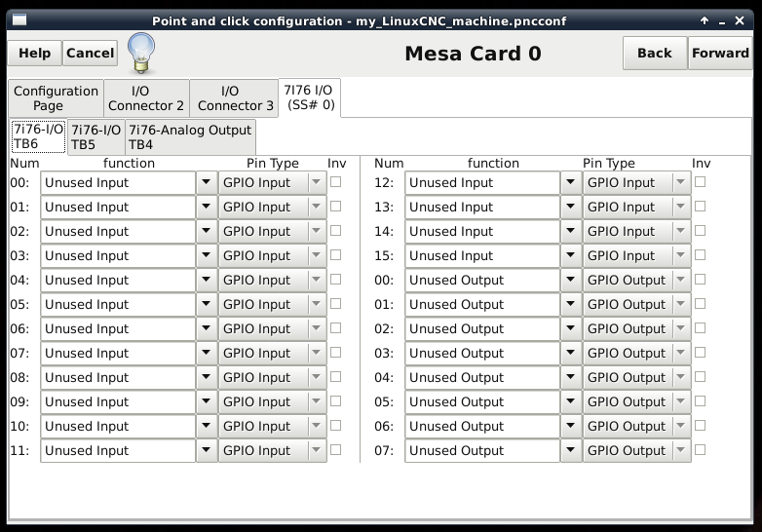Click function field of input 08
The height and width of the screenshot is (532, 762).
pyautogui.click(x=118, y=377)
